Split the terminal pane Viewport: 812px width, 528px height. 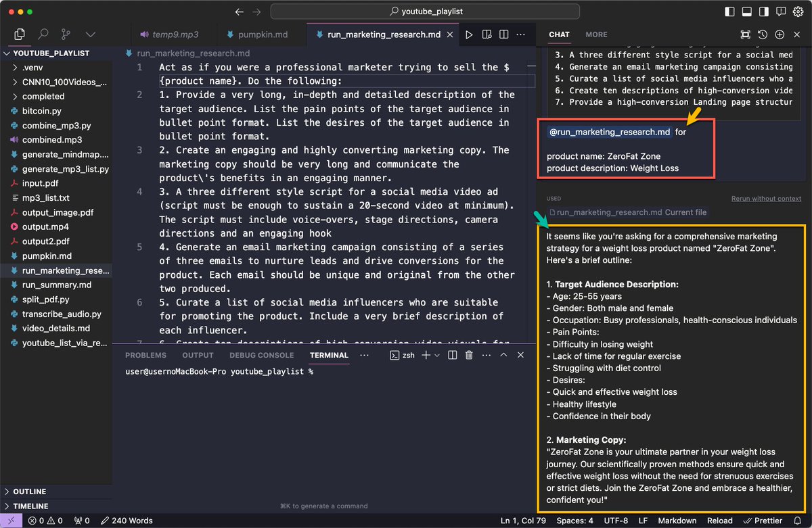coord(453,355)
